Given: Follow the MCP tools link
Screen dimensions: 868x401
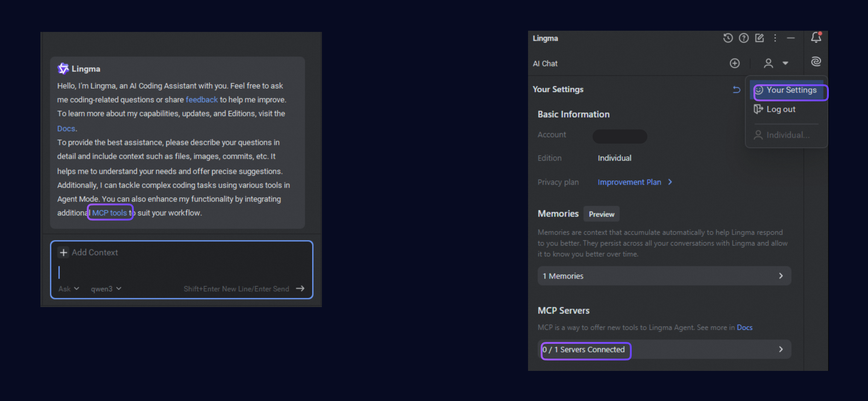Looking at the screenshot, I should click(109, 213).
